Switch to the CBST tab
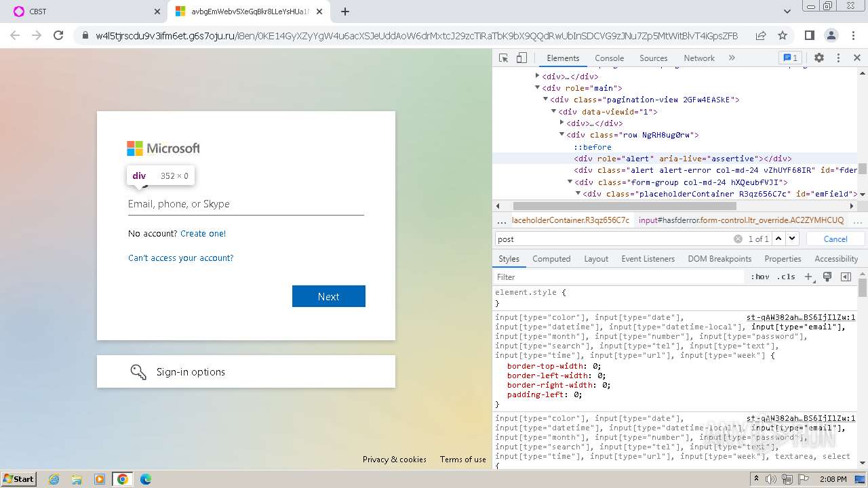The height and width of the screenshot is (488, 868). [85, 12]
